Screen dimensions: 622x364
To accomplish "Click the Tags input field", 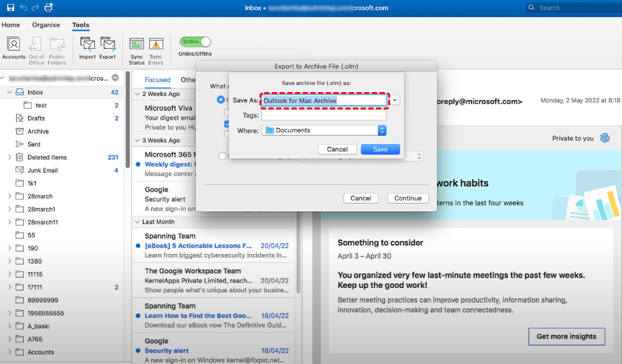I will click(x=323, y=115).
